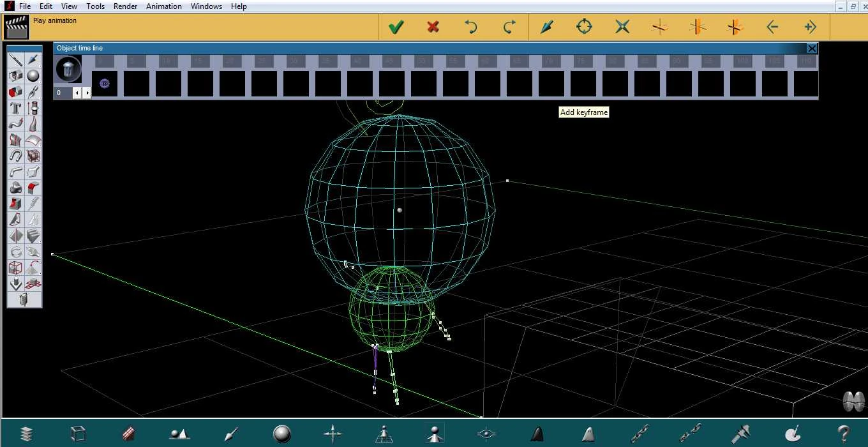Image resolution: width=868 pixels, height=447 pixels.
Task: Click the redo arrow icon
Action: click(x=509, y=27)
